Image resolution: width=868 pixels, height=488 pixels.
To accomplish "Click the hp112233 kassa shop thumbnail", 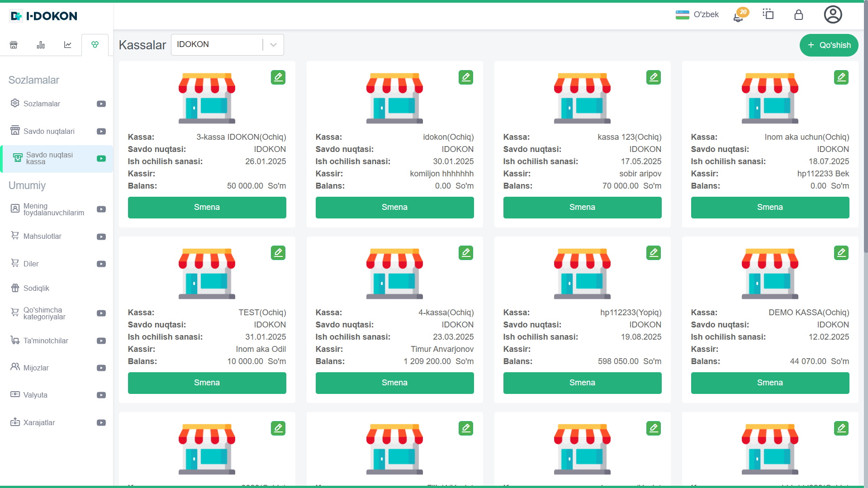I will [x=582, y=274].
